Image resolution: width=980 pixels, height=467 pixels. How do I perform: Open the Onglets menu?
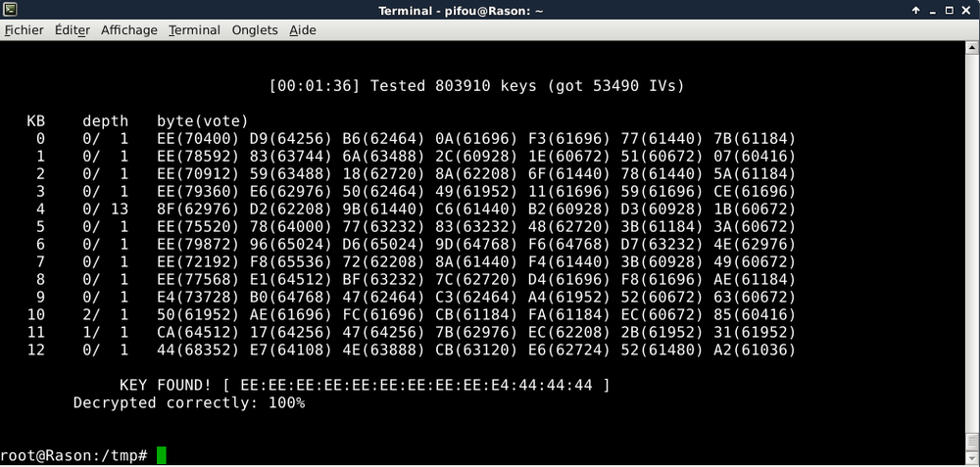click(x=255, y=30)
